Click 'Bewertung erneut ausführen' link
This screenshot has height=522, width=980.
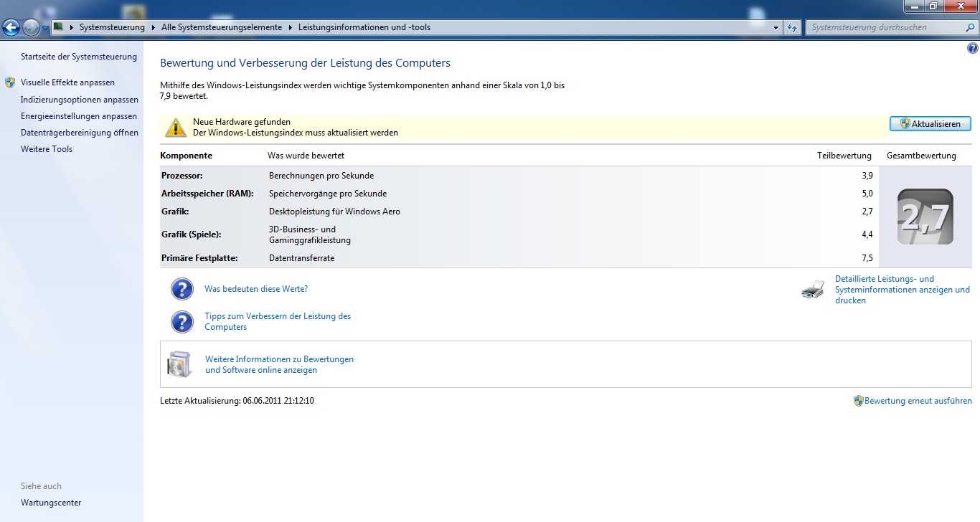918,401
